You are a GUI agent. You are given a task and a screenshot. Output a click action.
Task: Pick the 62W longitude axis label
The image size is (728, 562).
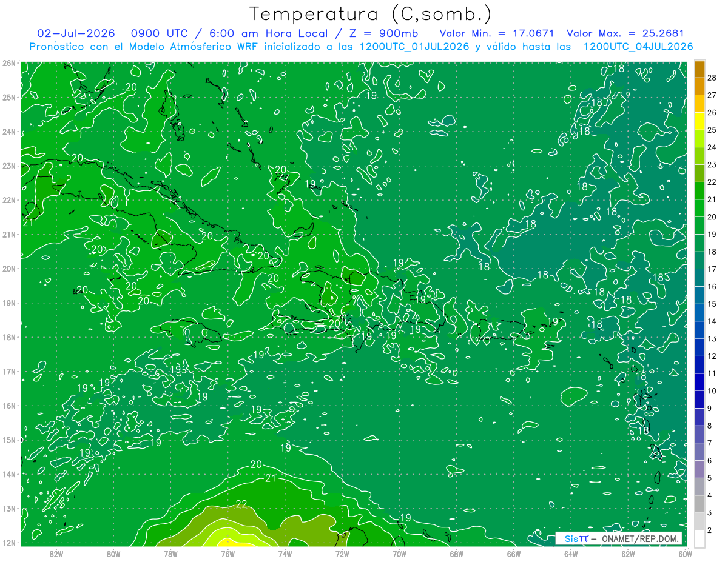coord(628,554)
